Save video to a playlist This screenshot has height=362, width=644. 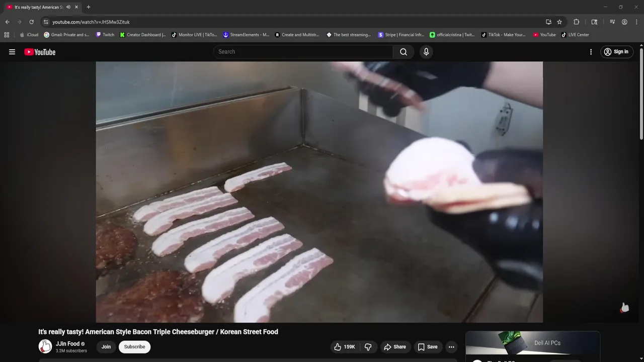428,347
